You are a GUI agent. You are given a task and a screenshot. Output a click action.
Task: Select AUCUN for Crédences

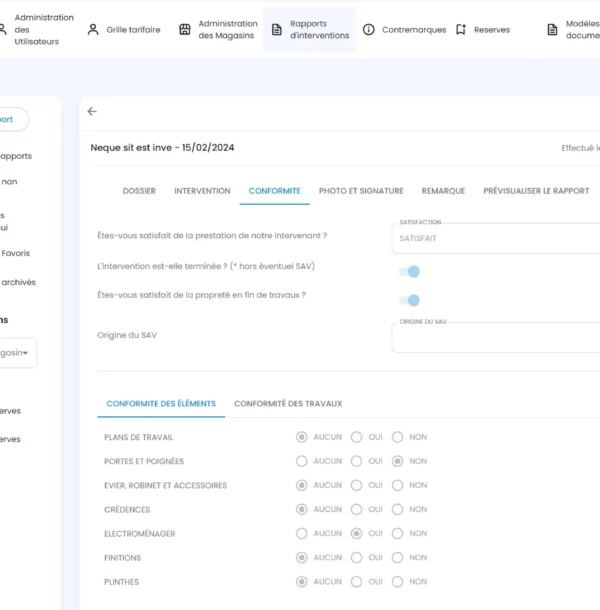(x=302, y=509)
